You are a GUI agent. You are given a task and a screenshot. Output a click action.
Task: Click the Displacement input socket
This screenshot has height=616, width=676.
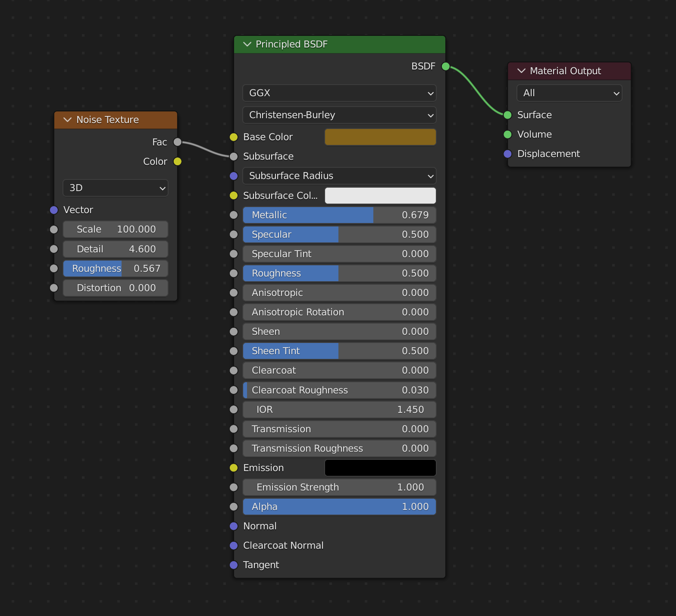(x=508, y=154)
